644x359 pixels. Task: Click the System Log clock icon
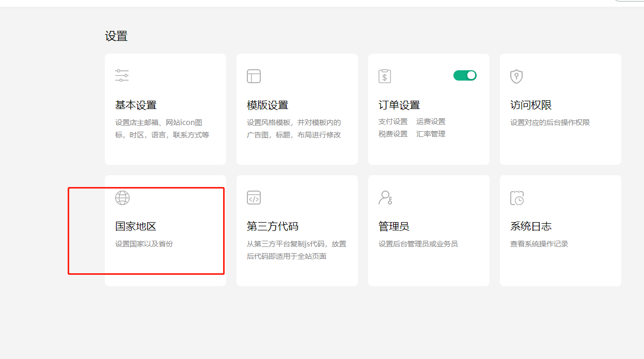pos(517,198)
